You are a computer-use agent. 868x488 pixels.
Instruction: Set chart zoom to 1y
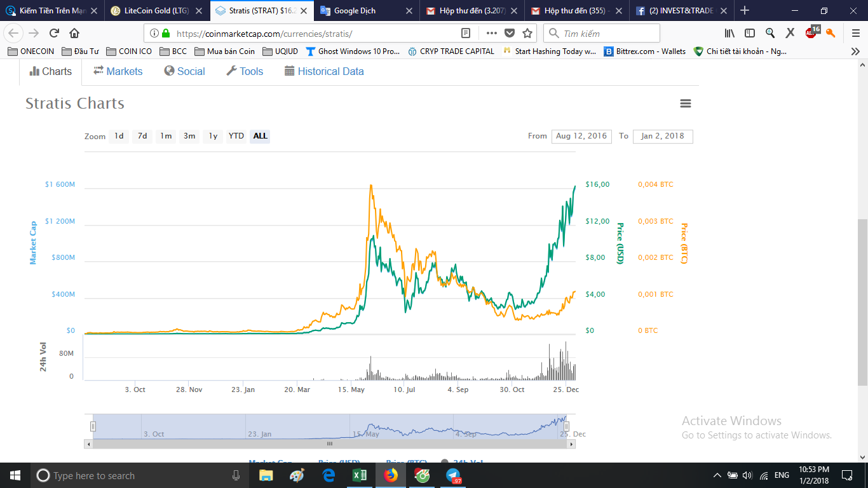point(213,136)
